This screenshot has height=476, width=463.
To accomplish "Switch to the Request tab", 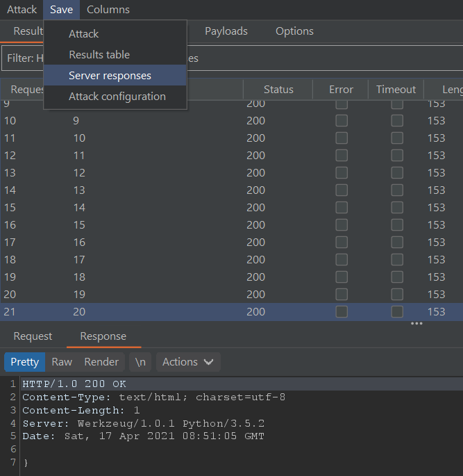I will [x=33, y=336].
